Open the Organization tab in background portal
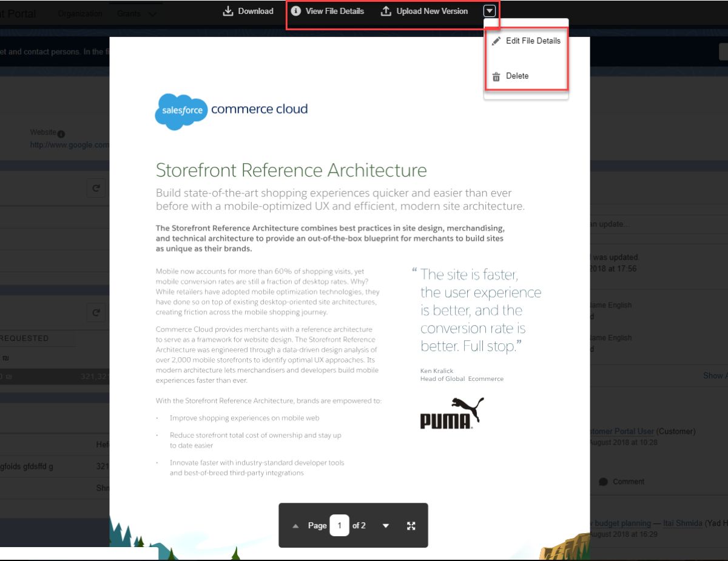The image size is (728, 561). coord(79,13)
